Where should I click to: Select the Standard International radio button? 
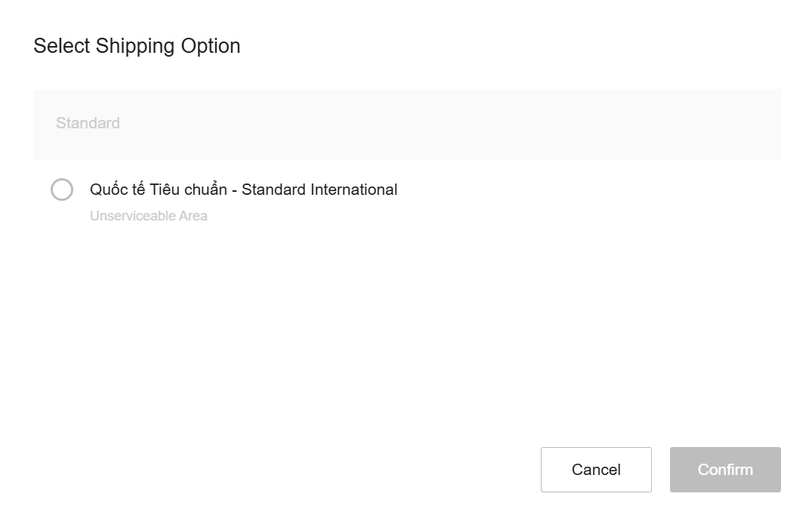[62, 190]
